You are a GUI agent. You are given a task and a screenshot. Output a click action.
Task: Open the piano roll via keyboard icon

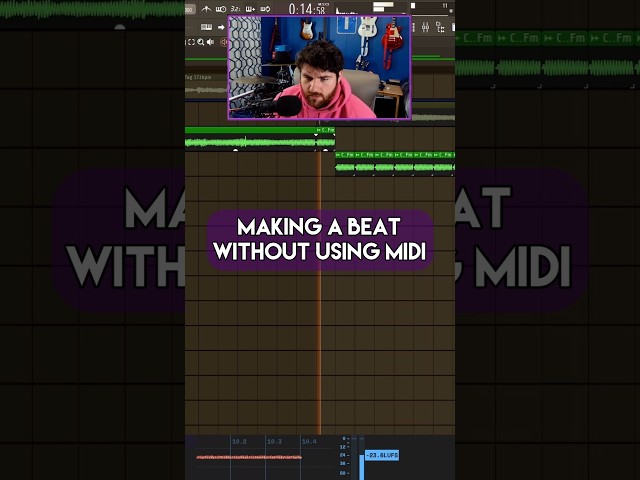pos(207,27)
